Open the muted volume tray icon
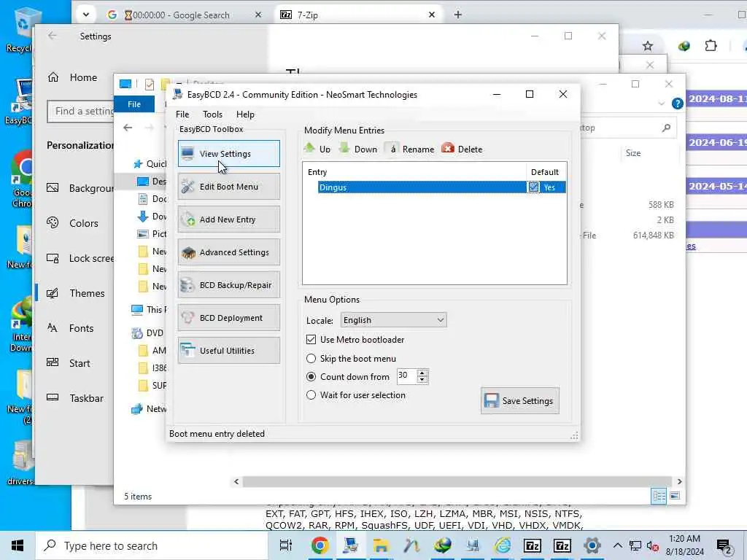 (x=652, y=546)
